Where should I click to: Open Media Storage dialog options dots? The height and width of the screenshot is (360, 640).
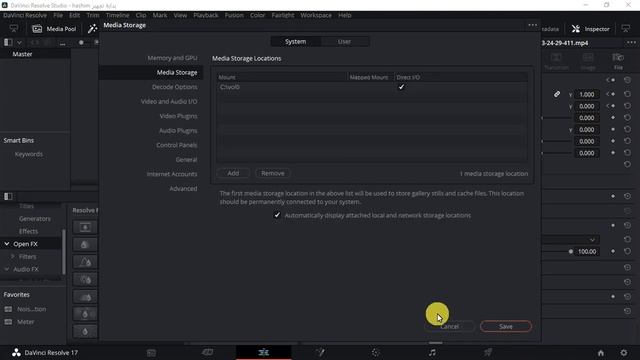click(x=533, y=25)
